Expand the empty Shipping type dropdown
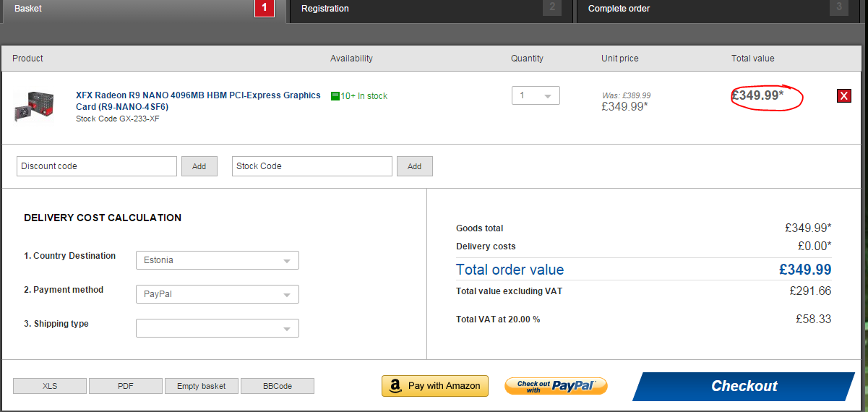868x412 pixels. (x=218, y=328)
